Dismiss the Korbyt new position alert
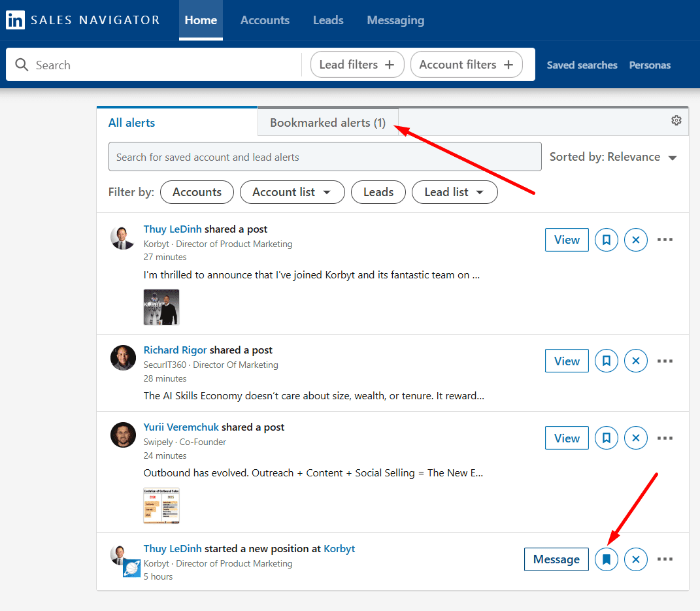This screenshot has width=700, height=611. [x=635, y=559]
